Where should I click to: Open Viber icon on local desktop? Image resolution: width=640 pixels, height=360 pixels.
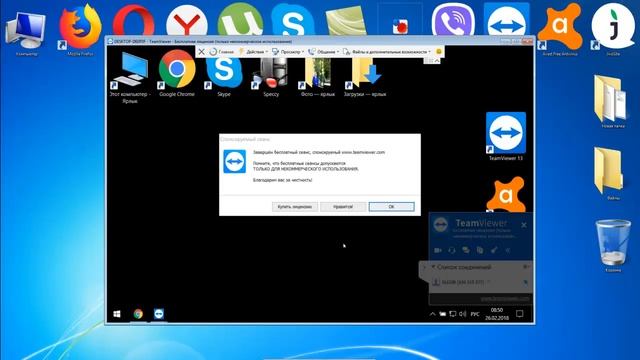(453, 20)
